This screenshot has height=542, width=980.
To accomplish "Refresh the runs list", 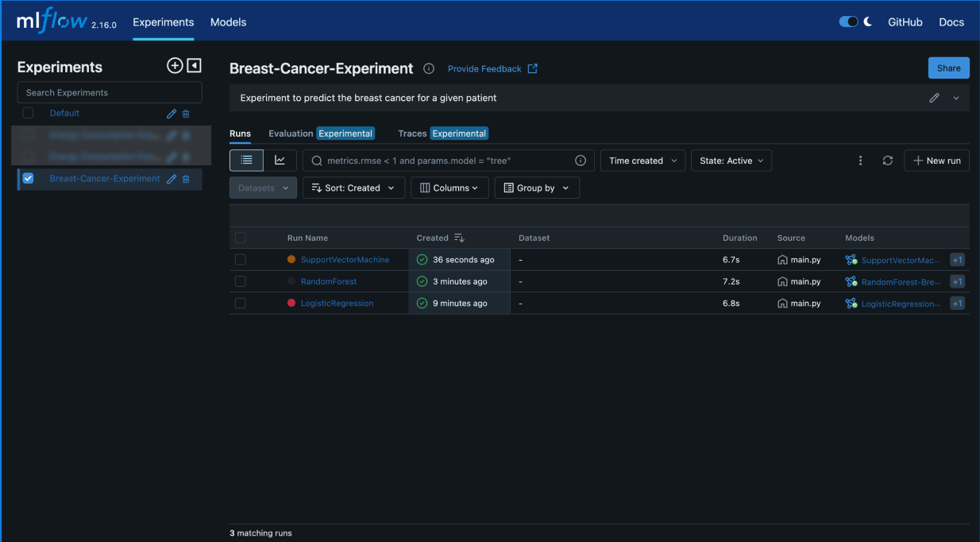I will pos(888,161).
